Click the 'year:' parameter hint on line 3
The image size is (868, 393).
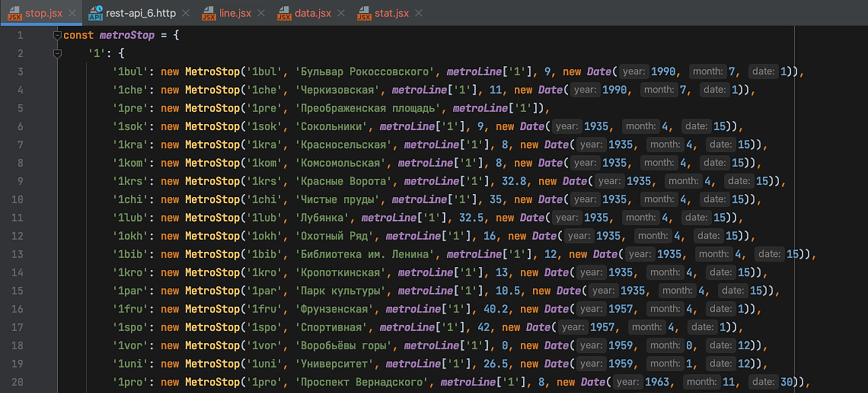pyautogui.click(x=633, y=72)
